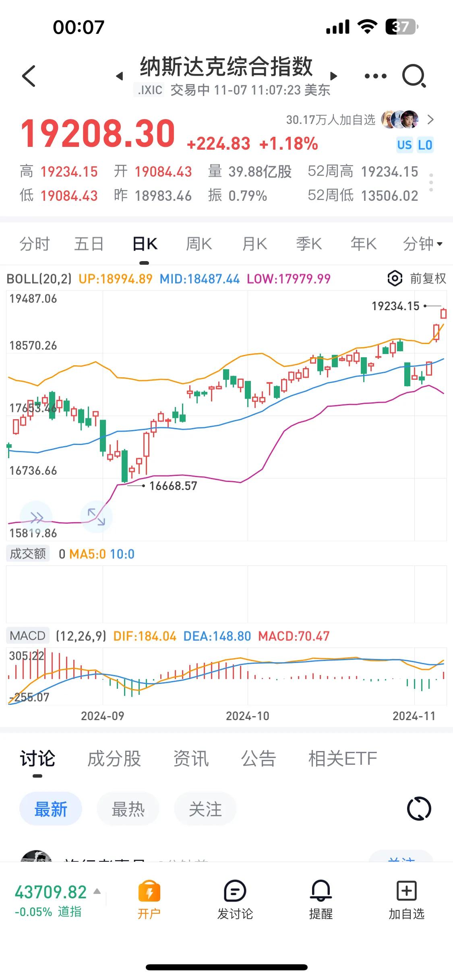Select the 日K daily candlestick tab
453x980 pixels.
pyautogui.click(x=145, y=244)
